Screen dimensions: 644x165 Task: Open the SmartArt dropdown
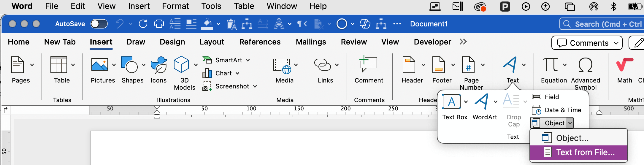248,60
